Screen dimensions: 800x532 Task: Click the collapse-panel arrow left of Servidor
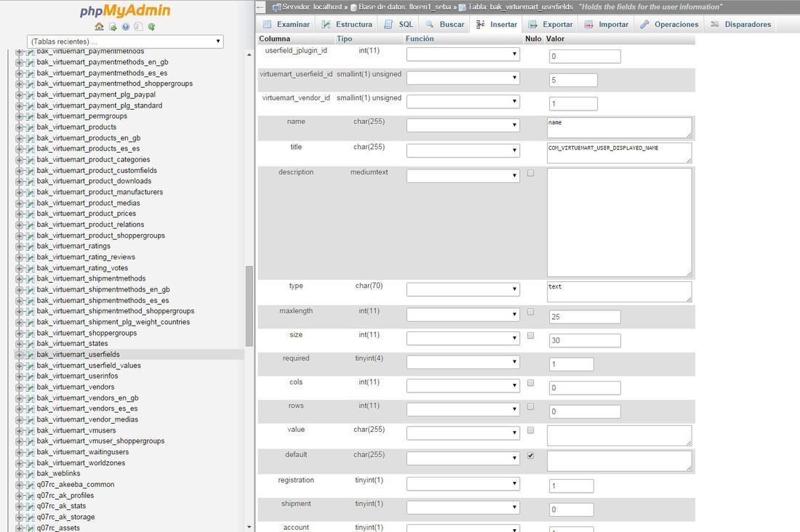point(260,7)
